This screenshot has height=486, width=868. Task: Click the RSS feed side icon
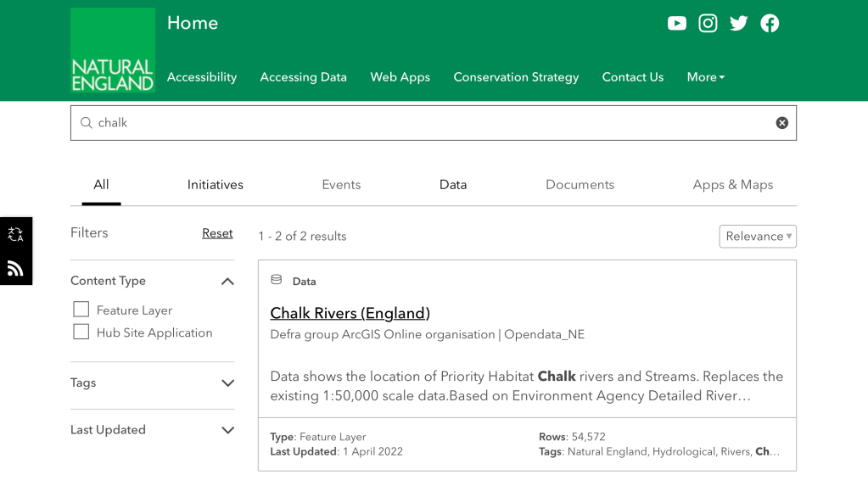(x=15, y=269)
